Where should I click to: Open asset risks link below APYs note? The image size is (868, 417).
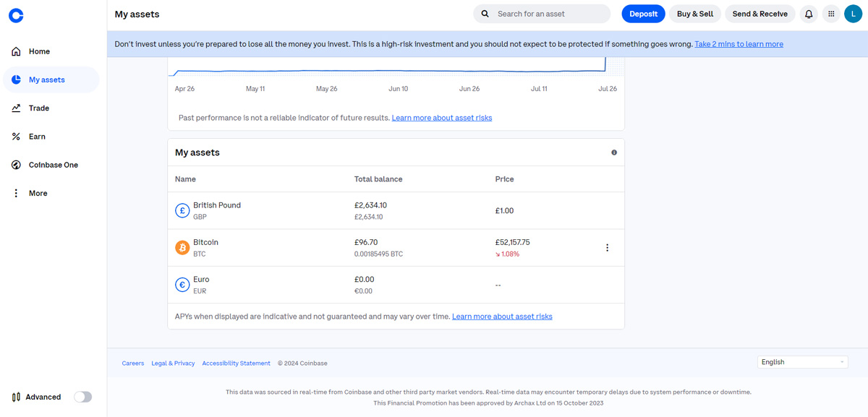click(502, 317)
